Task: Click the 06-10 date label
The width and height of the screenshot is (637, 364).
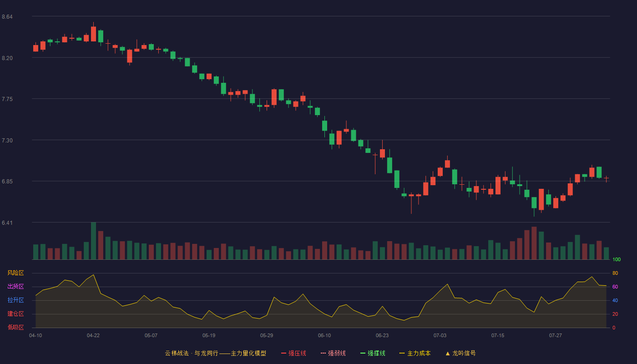Action: coord(324,335)
